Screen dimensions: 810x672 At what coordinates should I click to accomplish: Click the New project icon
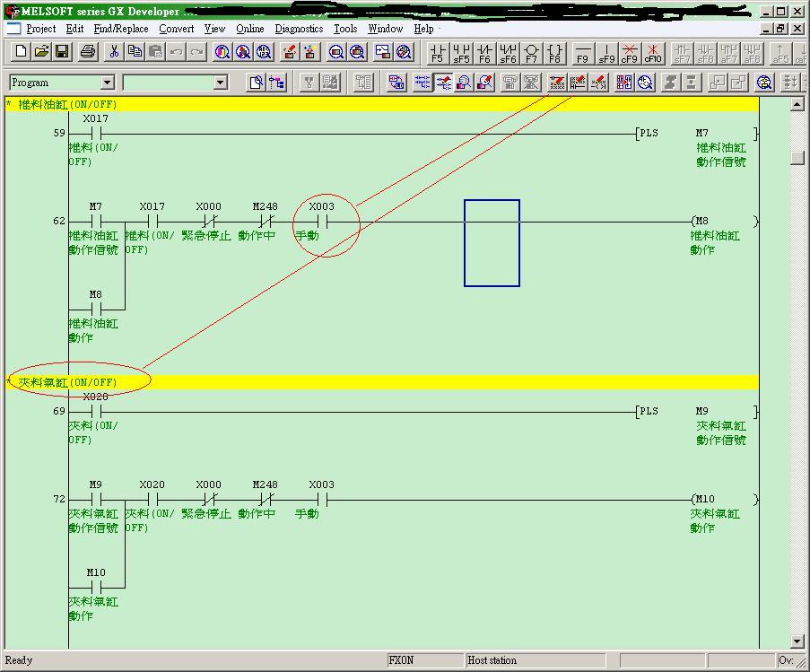coord(22,52)
